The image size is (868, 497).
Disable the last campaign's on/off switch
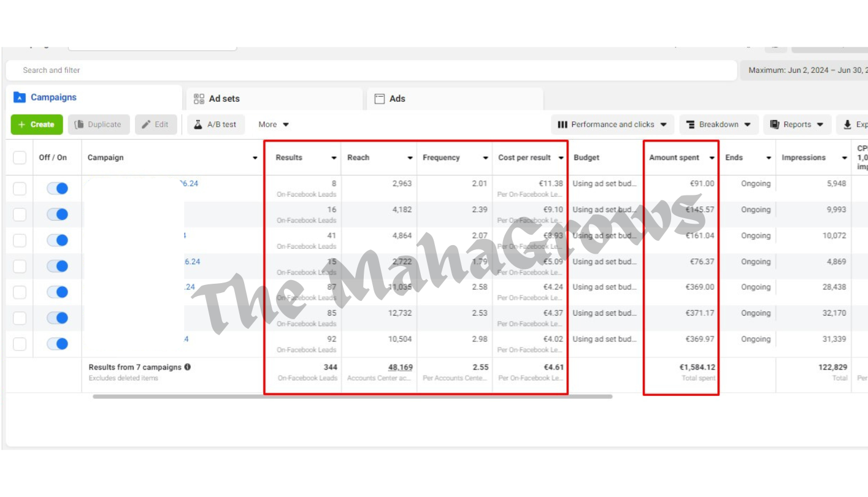click(57, 344)
